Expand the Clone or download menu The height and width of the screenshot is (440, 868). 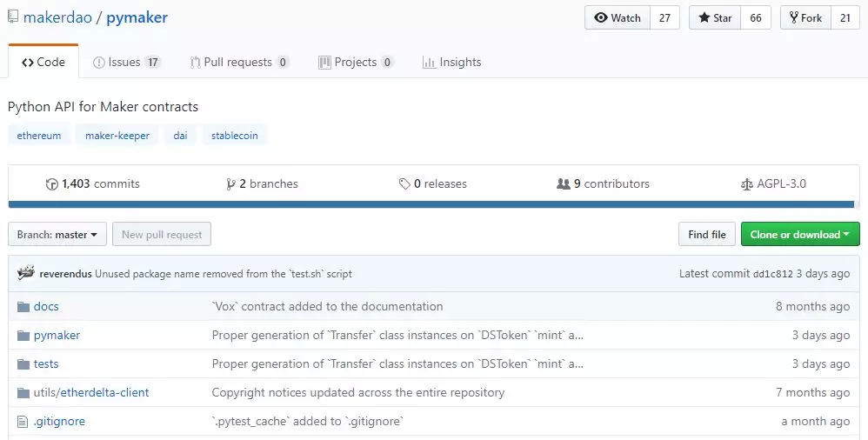800,234
